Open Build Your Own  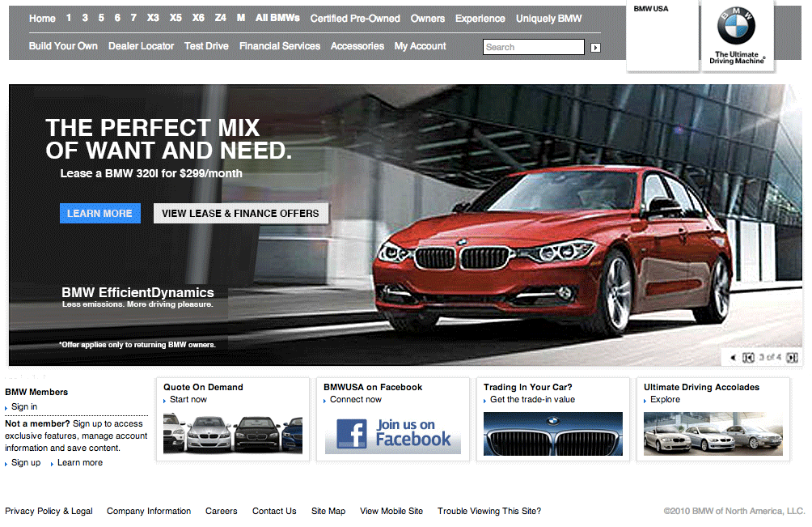tap(63, 45)
